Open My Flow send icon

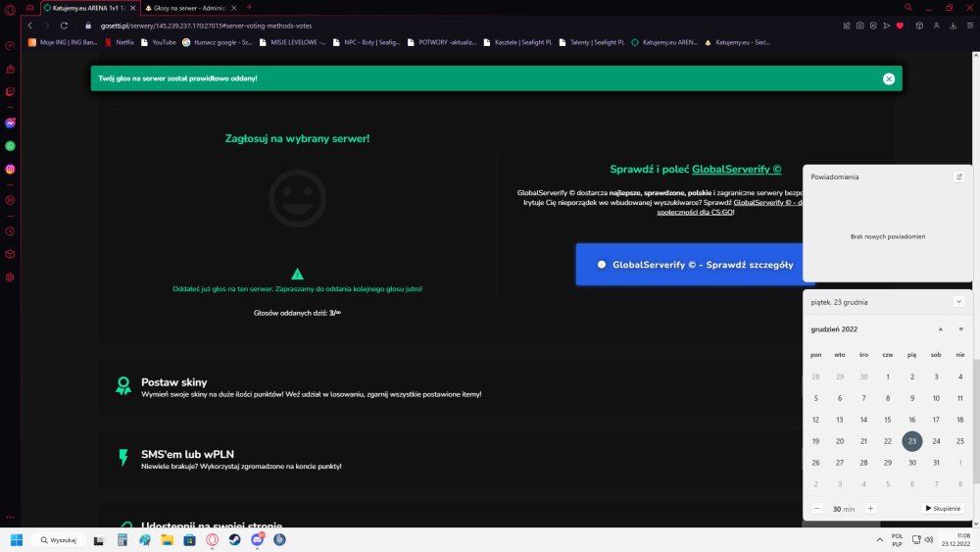coord(886,25)
